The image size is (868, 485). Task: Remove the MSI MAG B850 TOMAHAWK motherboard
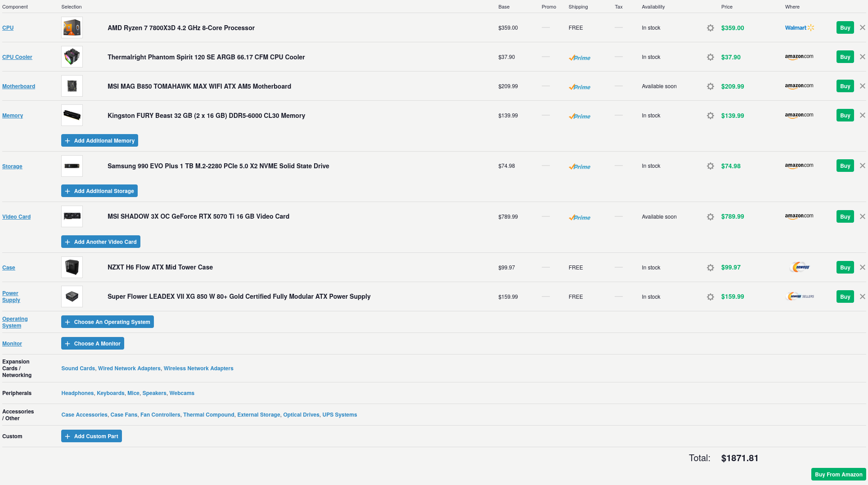pyautogui.click(x=863, y=86)
